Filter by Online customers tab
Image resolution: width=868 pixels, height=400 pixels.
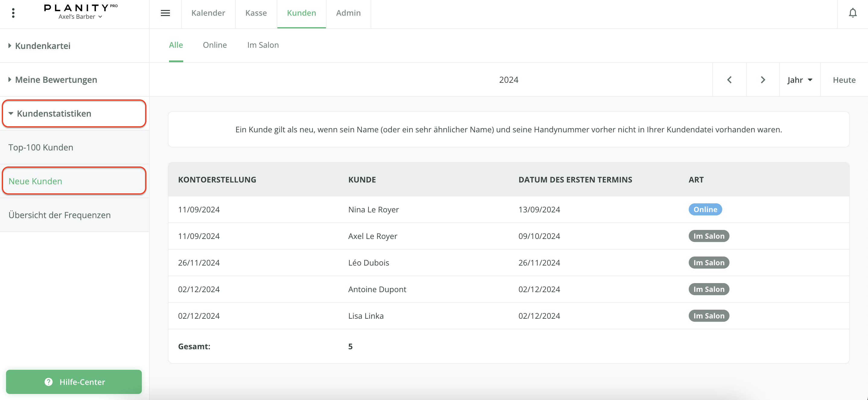click(215, 45)
